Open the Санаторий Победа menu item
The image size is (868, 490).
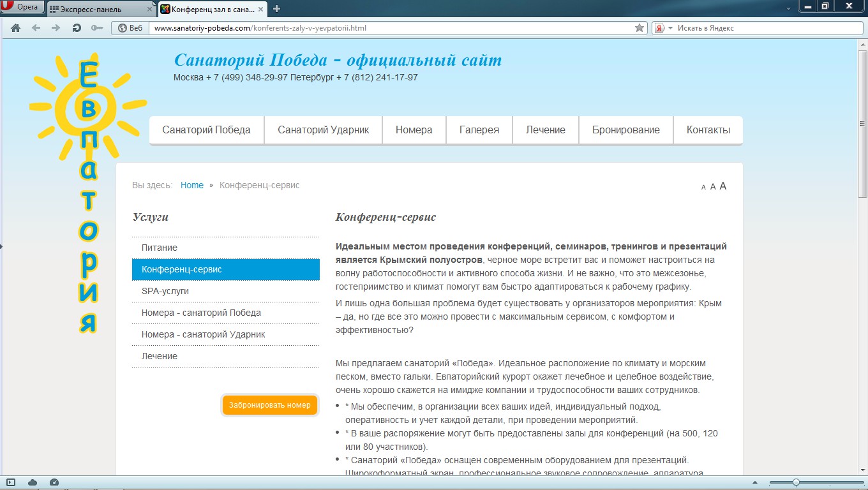(206, 130)
